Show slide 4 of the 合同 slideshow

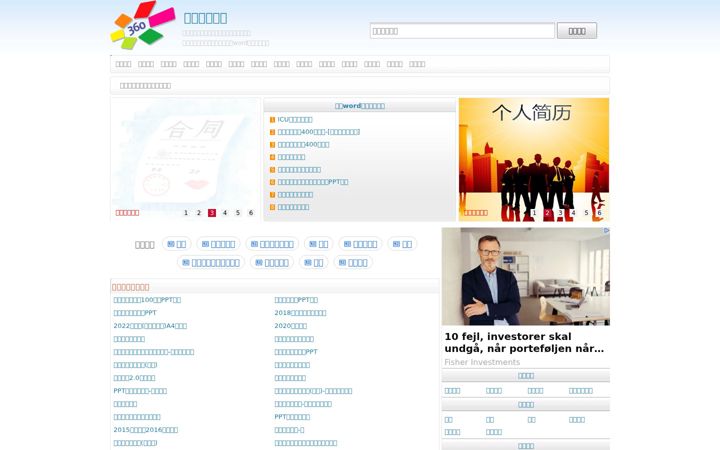point(225,213)
